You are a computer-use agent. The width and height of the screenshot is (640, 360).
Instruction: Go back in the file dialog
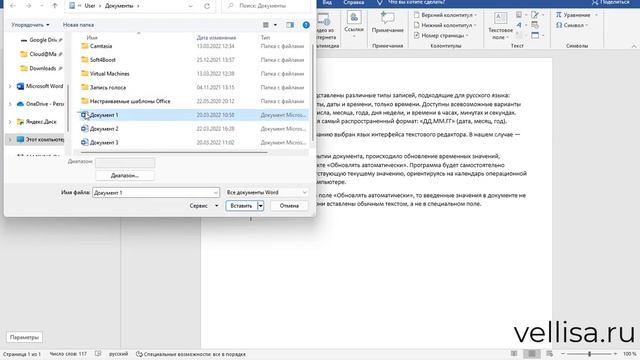13,6
